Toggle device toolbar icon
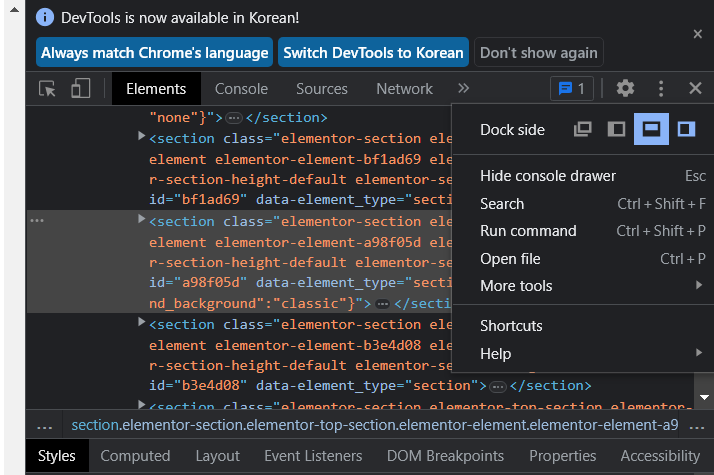Screen dimensions: 714x475 point(81,88)
